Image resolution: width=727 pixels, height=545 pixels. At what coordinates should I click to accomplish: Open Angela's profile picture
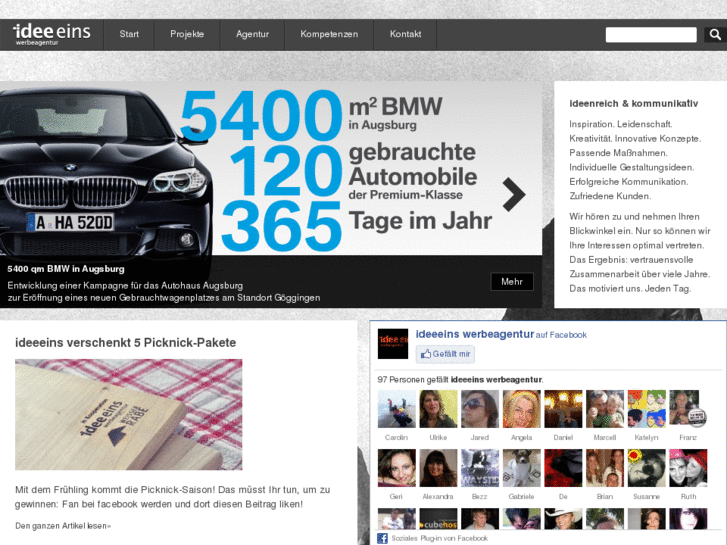(x=522, y=409)
